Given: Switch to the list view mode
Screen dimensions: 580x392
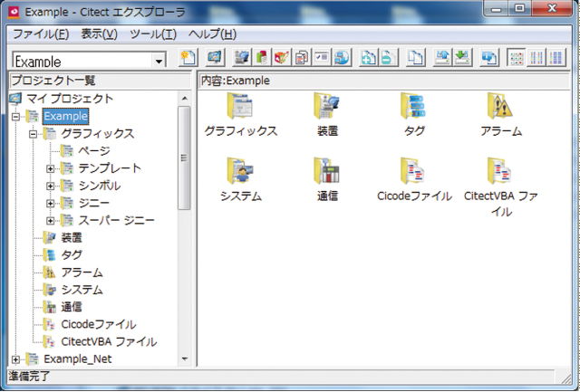Looking at the screenshot, I should point(536,58).
